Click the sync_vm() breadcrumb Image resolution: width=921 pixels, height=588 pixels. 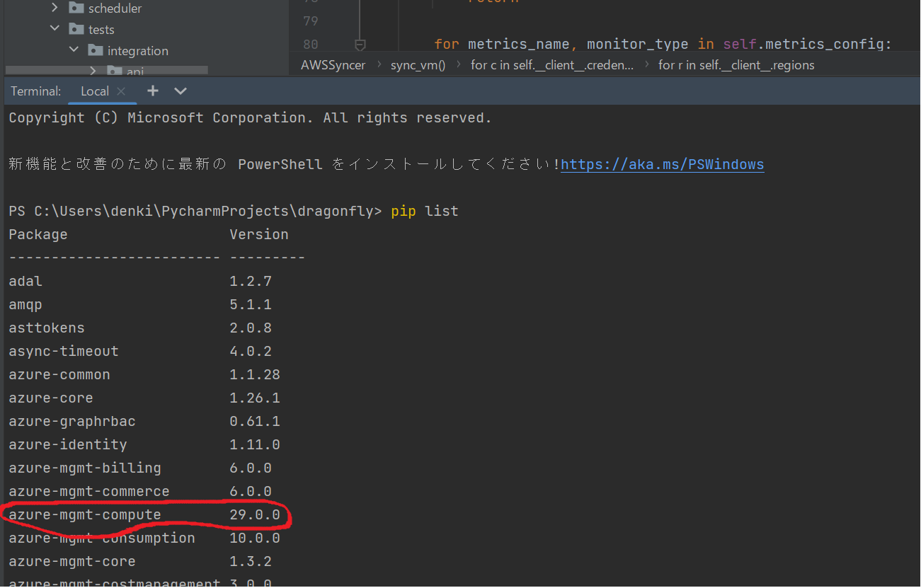(x=418, y=65)
